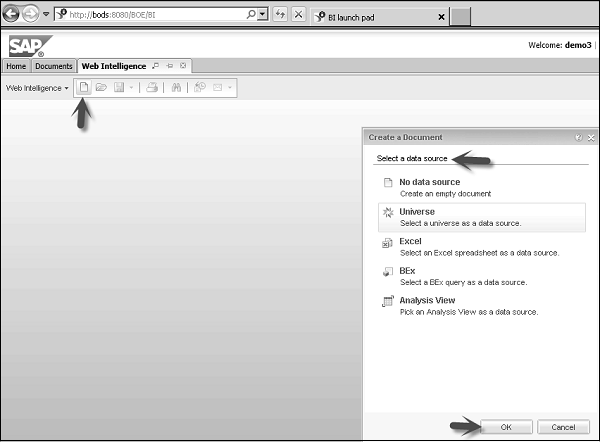This screenshot has height=442, width=600.
Task: Click the search magnifier in address bar
Action: [251, 15]
